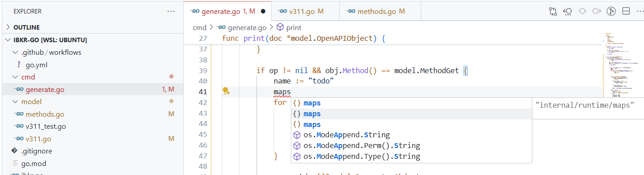Click the generate.go breadcrumb segment
644x175 pixels.
pos(247,27)
